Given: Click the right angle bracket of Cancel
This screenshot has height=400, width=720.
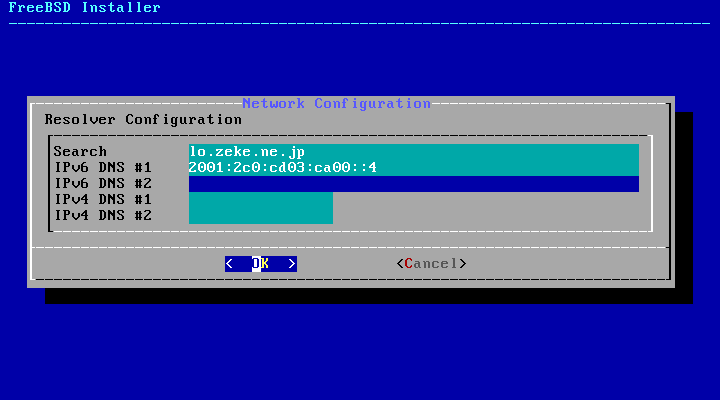Looking at the screenshot, I should coord(463,264).
